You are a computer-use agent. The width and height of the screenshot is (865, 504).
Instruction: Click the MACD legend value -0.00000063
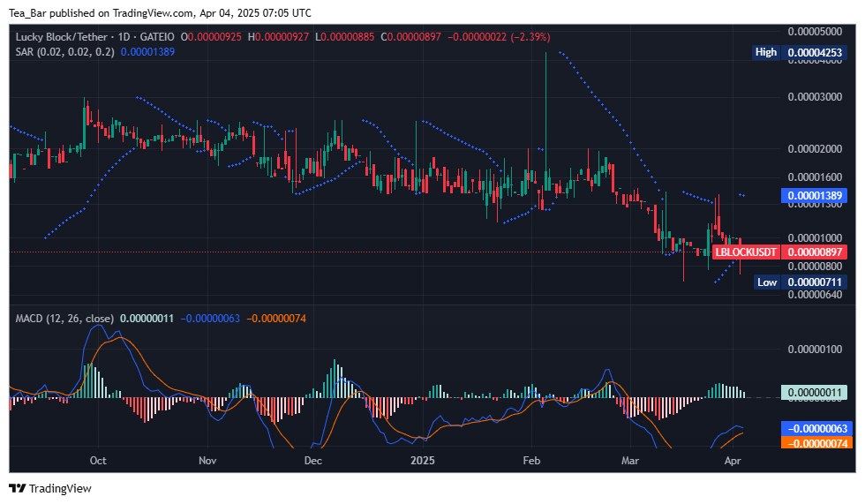coord(210,318)
